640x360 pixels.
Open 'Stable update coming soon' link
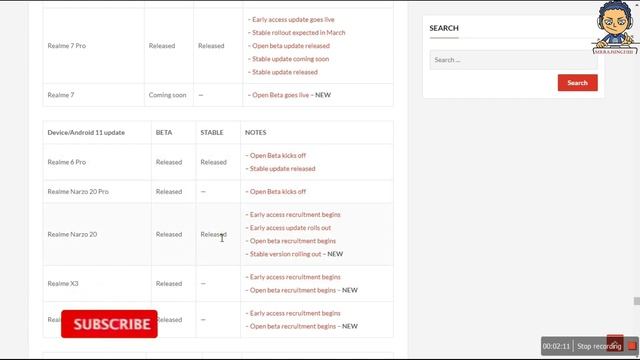click(290, 59)
